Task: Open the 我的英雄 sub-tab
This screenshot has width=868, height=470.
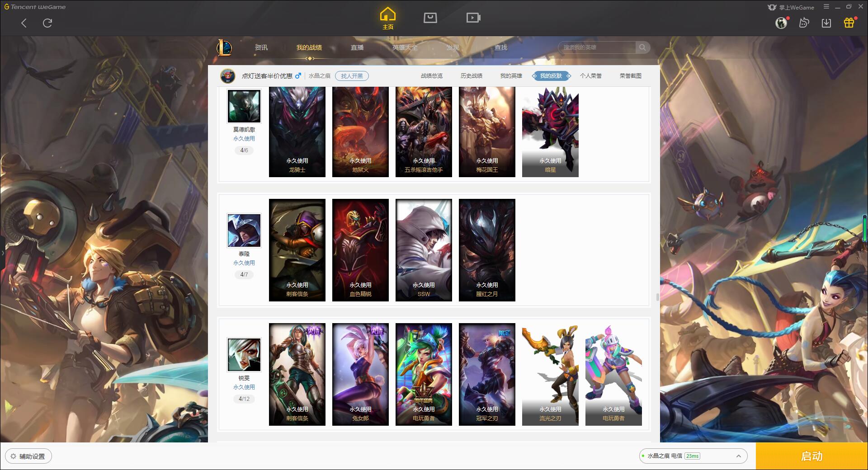Action: [511, 76]
